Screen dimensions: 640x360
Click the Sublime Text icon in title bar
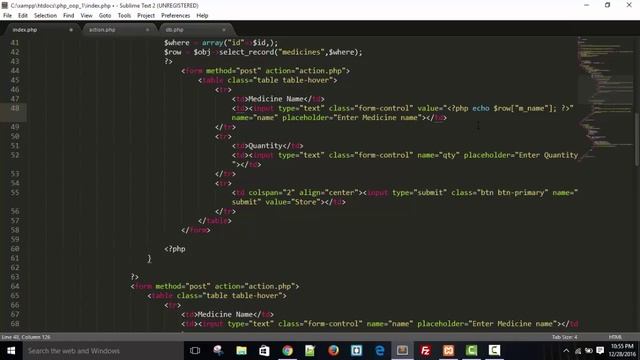5,5
